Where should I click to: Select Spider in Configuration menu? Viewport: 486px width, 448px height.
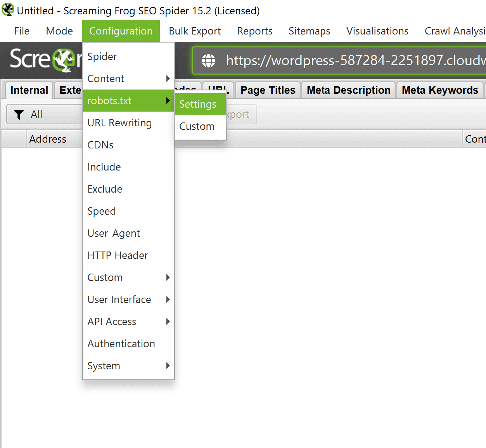coord(128,57)
